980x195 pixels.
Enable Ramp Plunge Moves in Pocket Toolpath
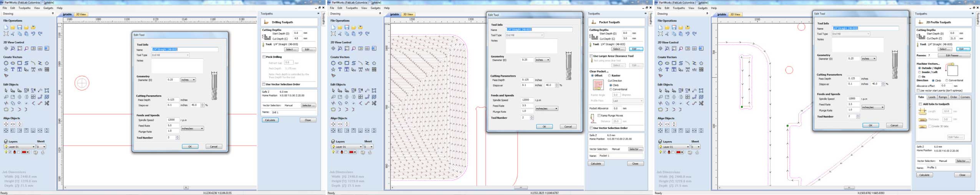(599, 115)
